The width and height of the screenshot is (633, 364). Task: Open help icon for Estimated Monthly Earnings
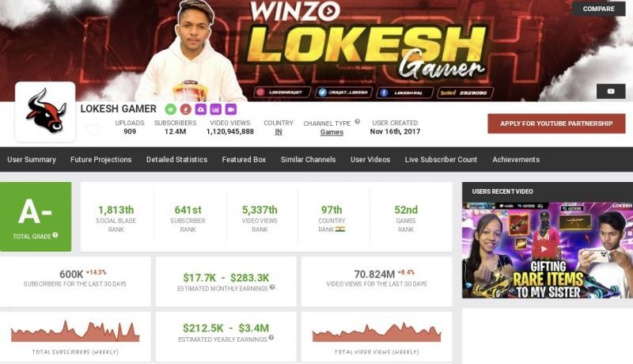coord(272,287)
